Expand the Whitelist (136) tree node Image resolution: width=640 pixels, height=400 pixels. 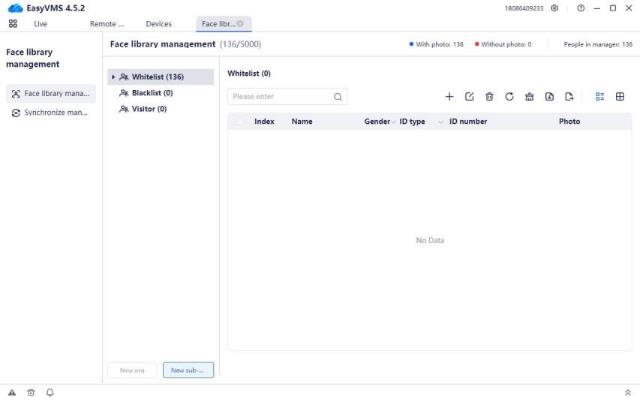click(113, 77)
